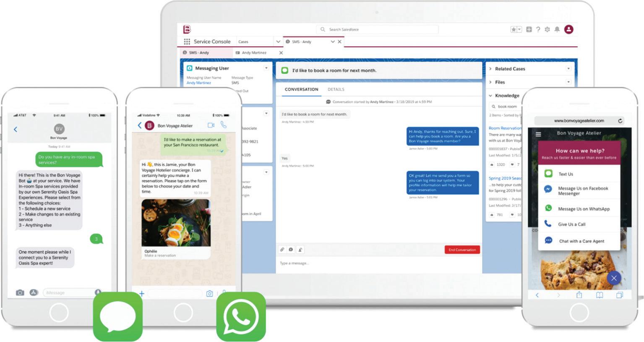The width and height of the screenshot is (644, 342).
Task: Close the SMS - Andy workspace tab
Action: pos(339,42)
